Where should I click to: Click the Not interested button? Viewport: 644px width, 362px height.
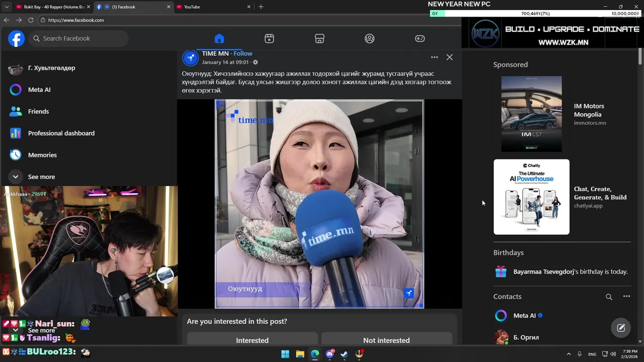[x=386, y=340]
